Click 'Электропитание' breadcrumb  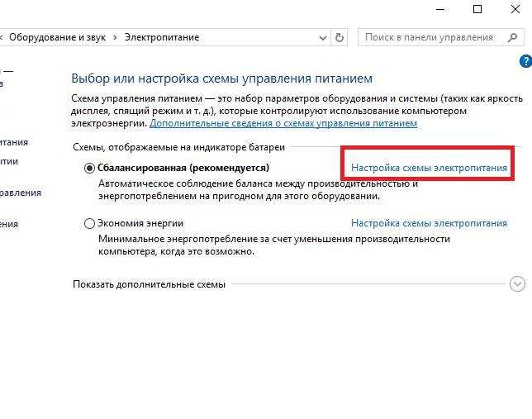coord(162,37)
